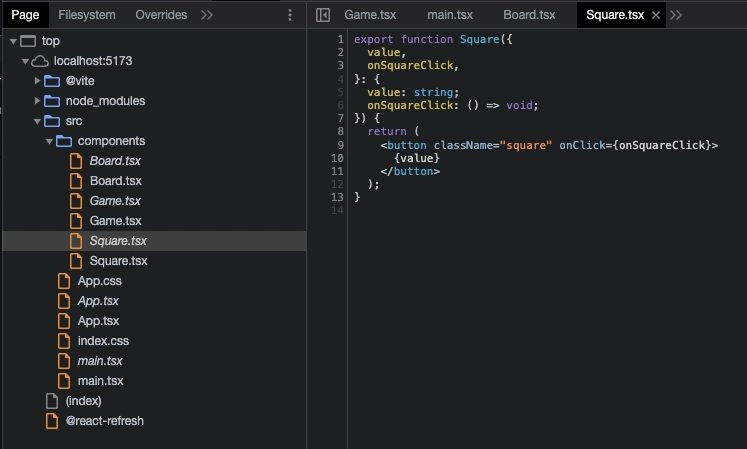Open the non-italic Game.tsx file
Viewport: 747px width, 449px height.
pos(116,221)
